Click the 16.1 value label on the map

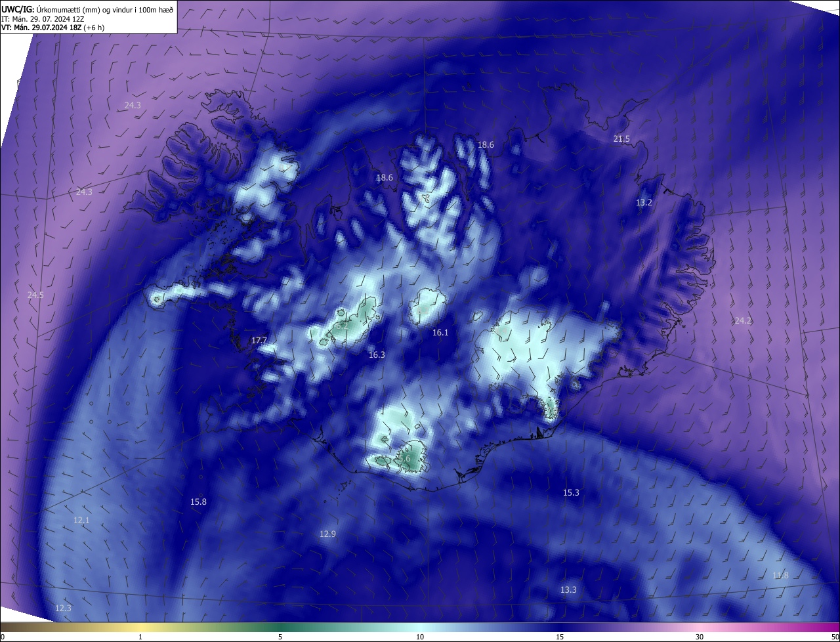[440, 333]
